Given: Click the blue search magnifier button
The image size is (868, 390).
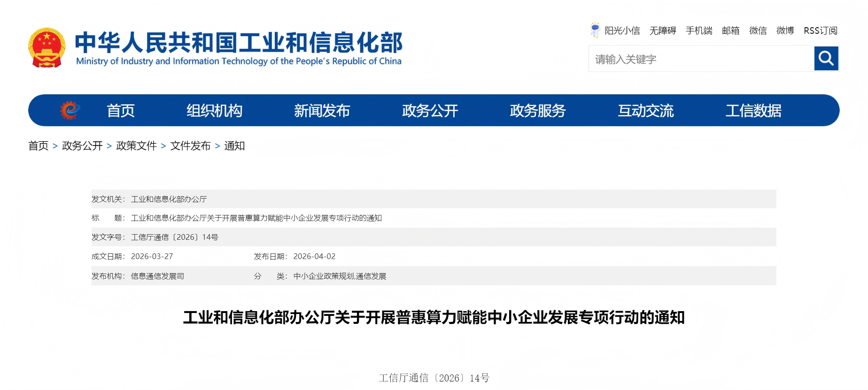Looking at the screenshot, I should pyautogui.click(x=826, y=59).
